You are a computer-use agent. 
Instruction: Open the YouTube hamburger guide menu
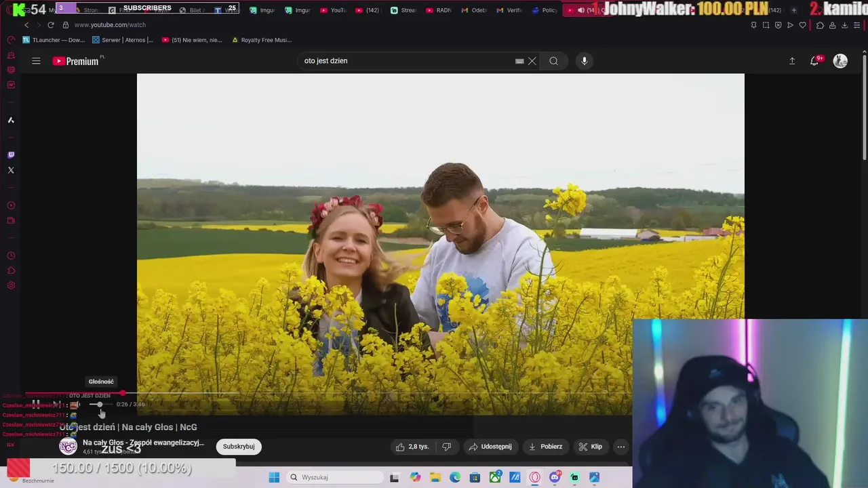36,61
